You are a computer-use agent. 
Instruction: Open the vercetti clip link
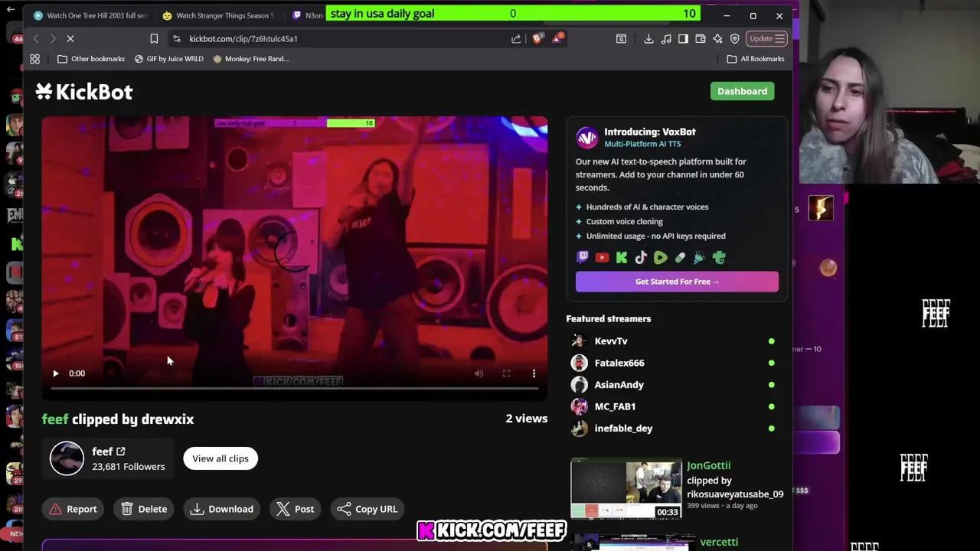click(719, 542)
